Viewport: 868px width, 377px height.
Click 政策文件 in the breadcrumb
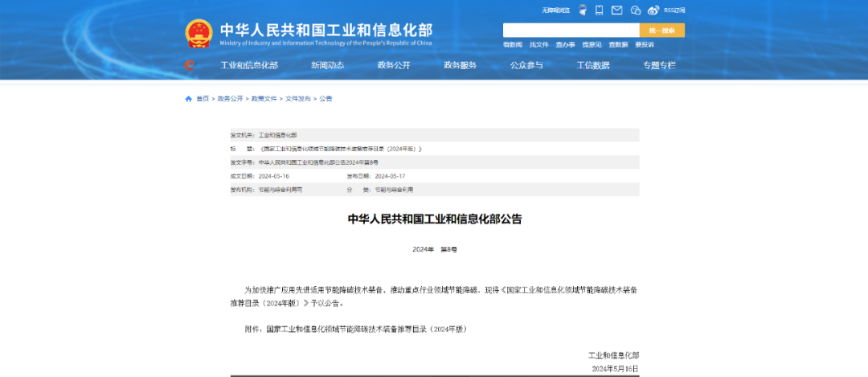pyautogui.click(x=264, y=99)
